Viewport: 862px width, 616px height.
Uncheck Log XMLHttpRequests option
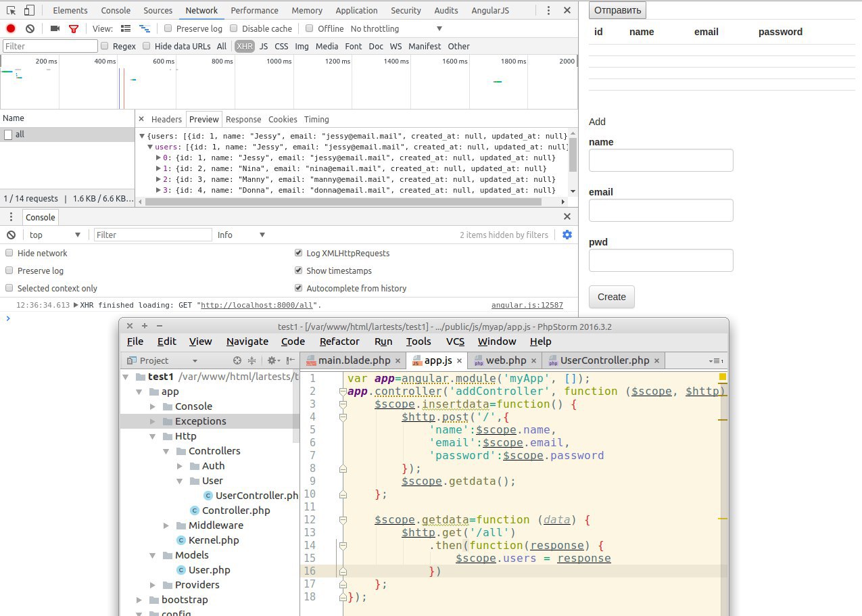tap(298, 253)
